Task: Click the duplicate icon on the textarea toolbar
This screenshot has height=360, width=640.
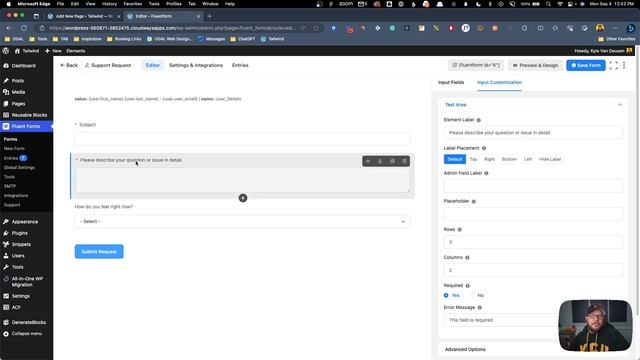Action: point(392,161)
